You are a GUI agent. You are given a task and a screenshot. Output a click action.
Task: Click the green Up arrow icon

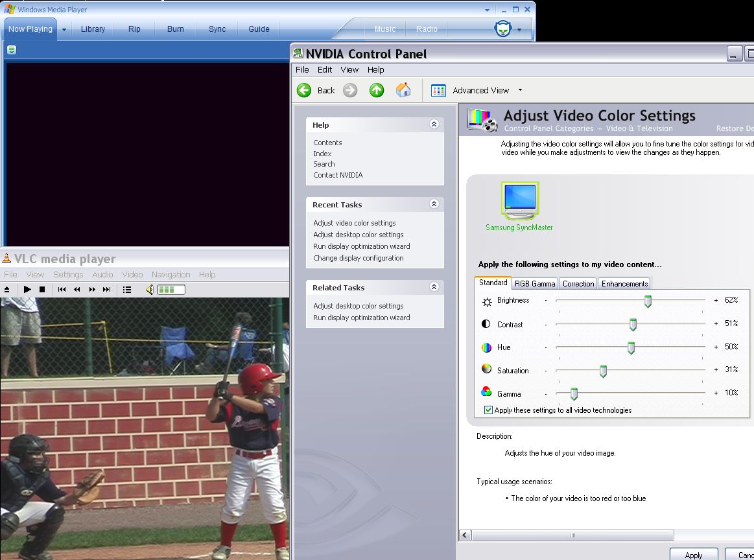point(377,90)
